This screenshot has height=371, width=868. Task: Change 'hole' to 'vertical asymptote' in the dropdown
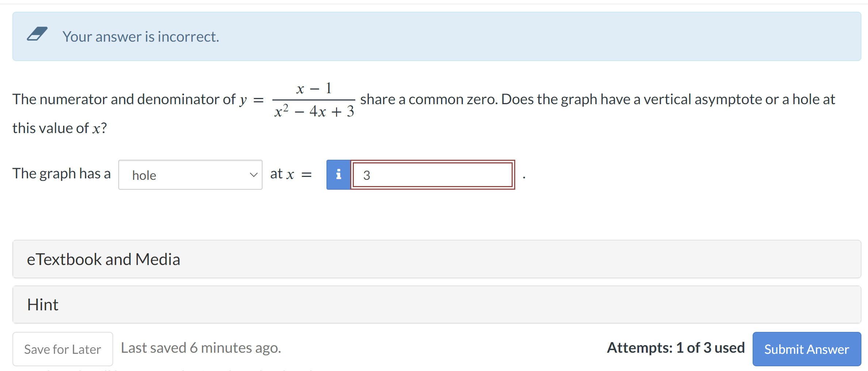[190, 175]
